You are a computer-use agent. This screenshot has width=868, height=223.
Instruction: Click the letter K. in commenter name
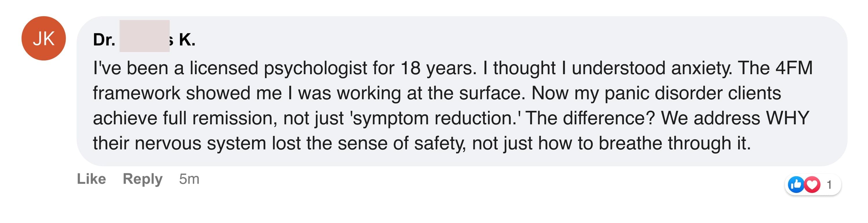tap(187, 40)
